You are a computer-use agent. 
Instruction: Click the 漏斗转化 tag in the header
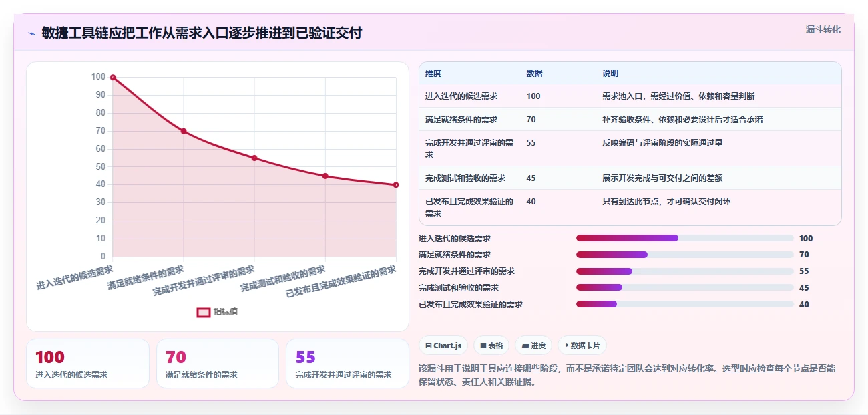coord(823,30)
